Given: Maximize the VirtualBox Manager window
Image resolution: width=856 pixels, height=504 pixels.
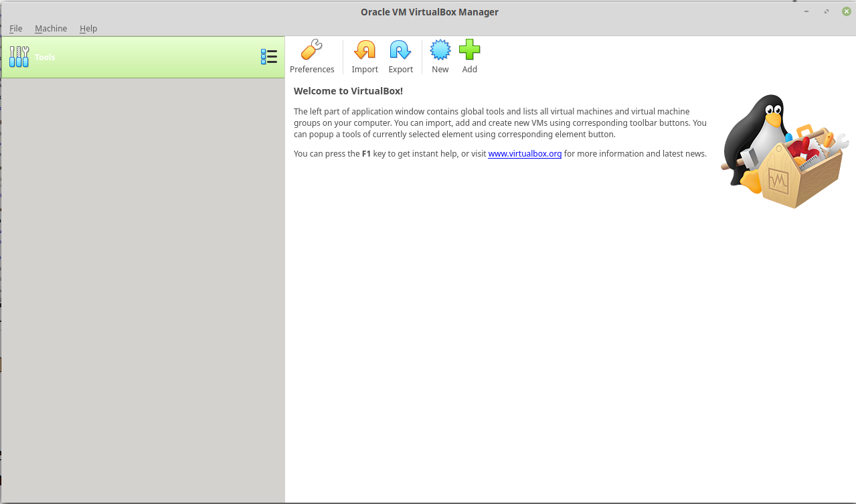Looking at the screenshot, I should [827, 11].
